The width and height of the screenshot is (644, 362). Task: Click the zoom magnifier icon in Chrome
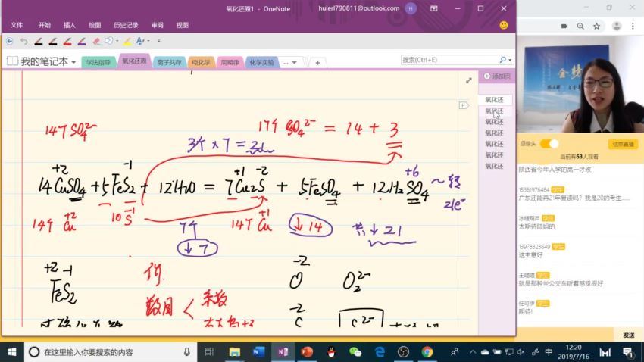580,26
